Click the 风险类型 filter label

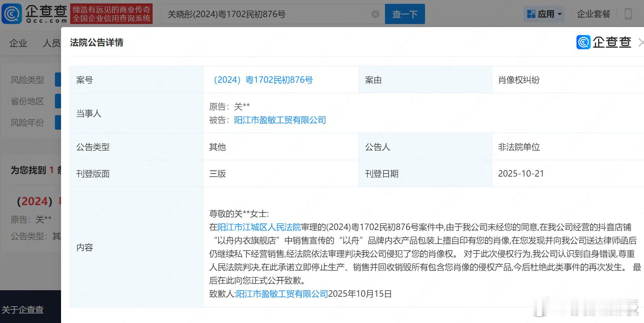click(x=27, y=80)
